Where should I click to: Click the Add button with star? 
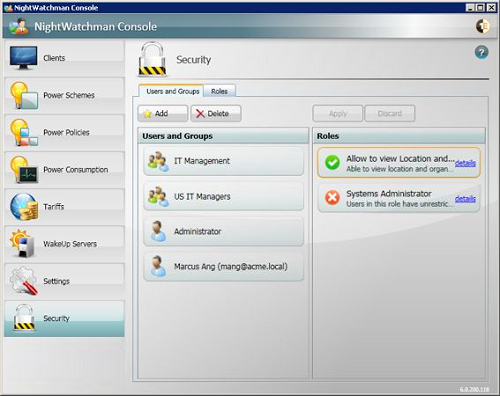click(x=163, y=114)
